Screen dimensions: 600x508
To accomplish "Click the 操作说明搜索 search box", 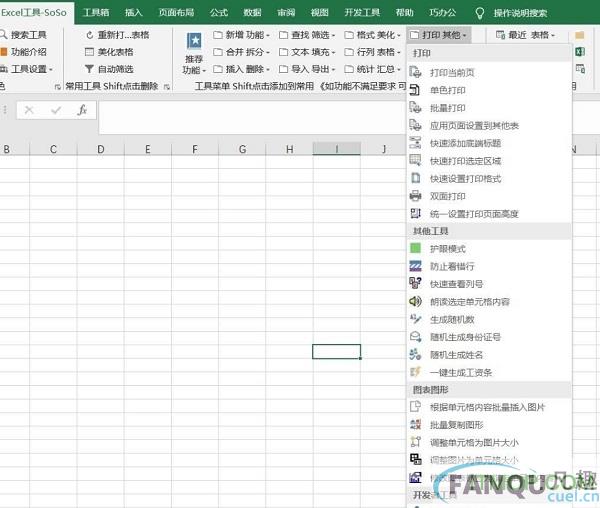I will click(520, 13).
